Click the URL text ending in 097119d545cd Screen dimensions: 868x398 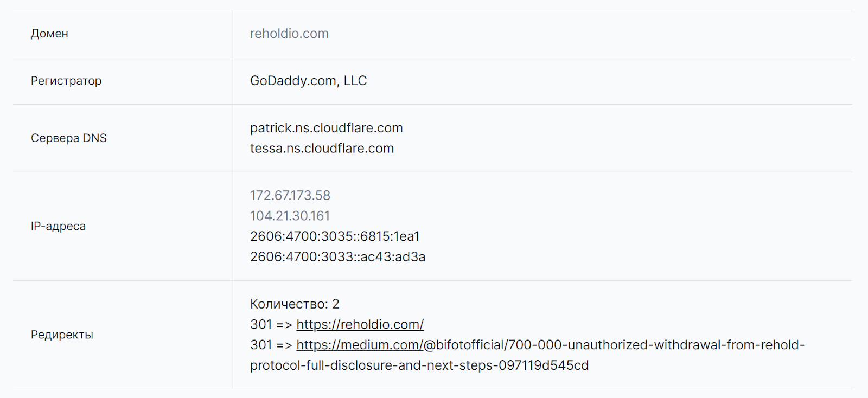point(419,365)
